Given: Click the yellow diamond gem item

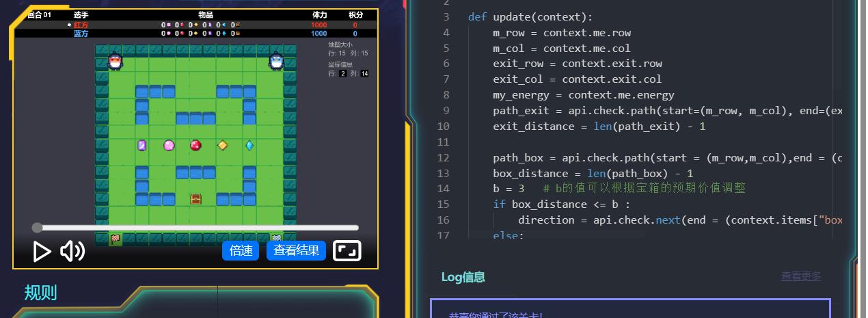Looking at the screenshot, I should 222,145.
